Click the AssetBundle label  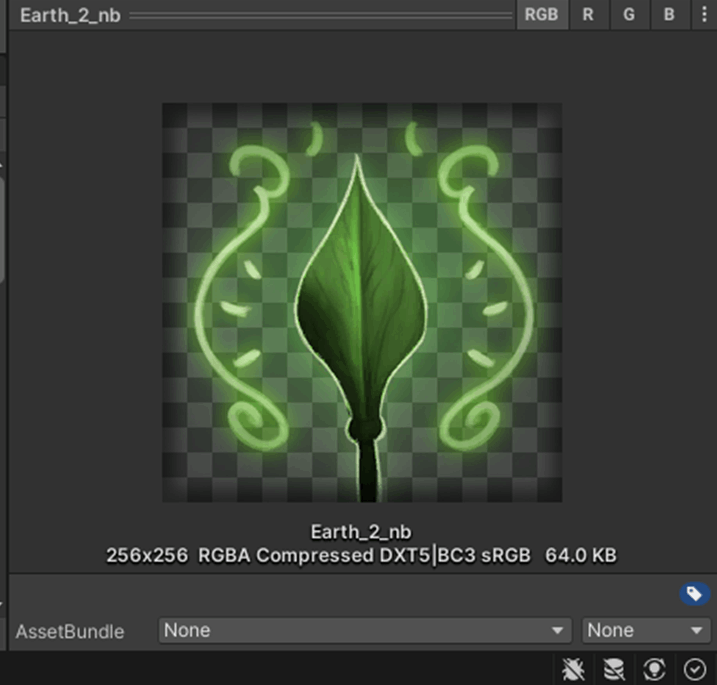[70, 631]
